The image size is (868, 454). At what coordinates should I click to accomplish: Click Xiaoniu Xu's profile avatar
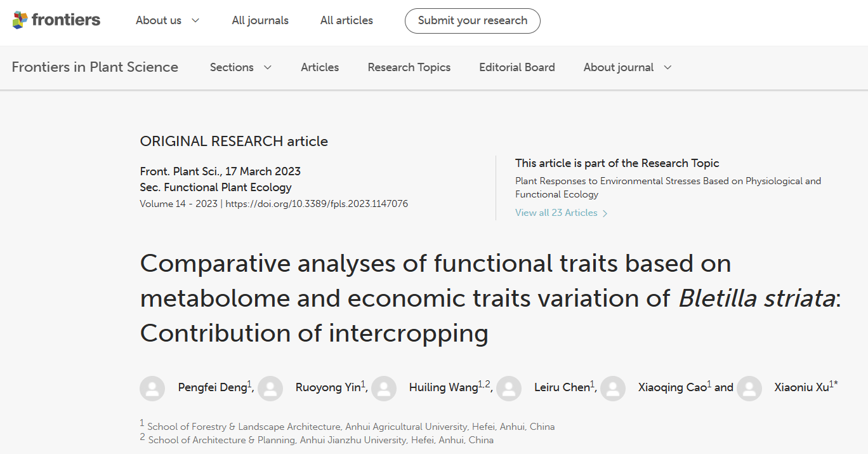749,388
